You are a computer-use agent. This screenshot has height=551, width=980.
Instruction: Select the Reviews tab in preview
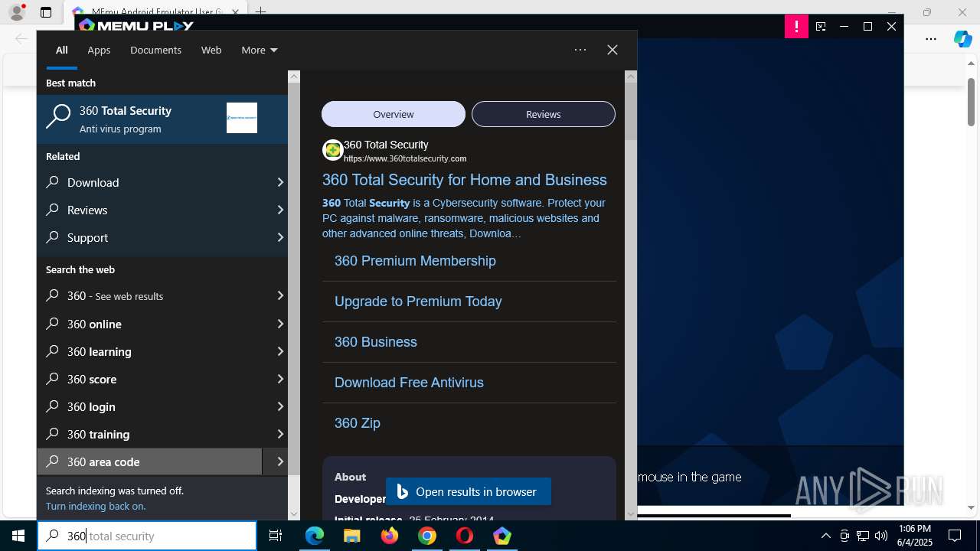(x=544, y=114)
